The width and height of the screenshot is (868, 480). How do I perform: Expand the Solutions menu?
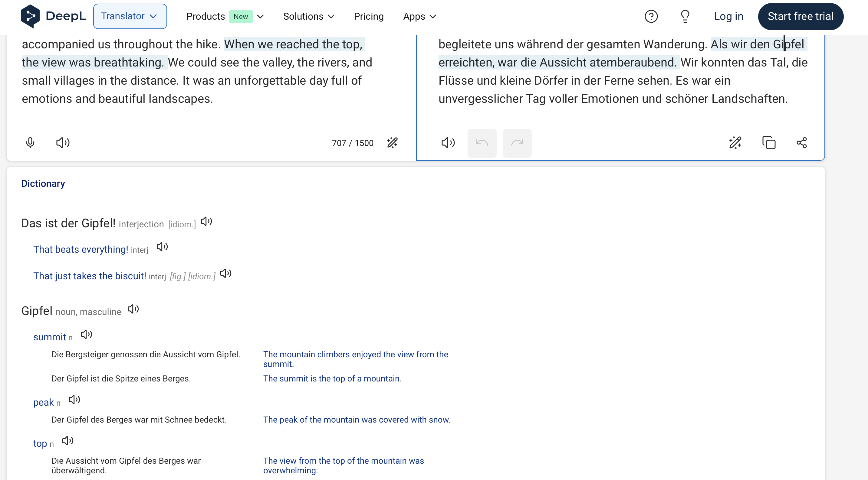click(x=308, y=17)
